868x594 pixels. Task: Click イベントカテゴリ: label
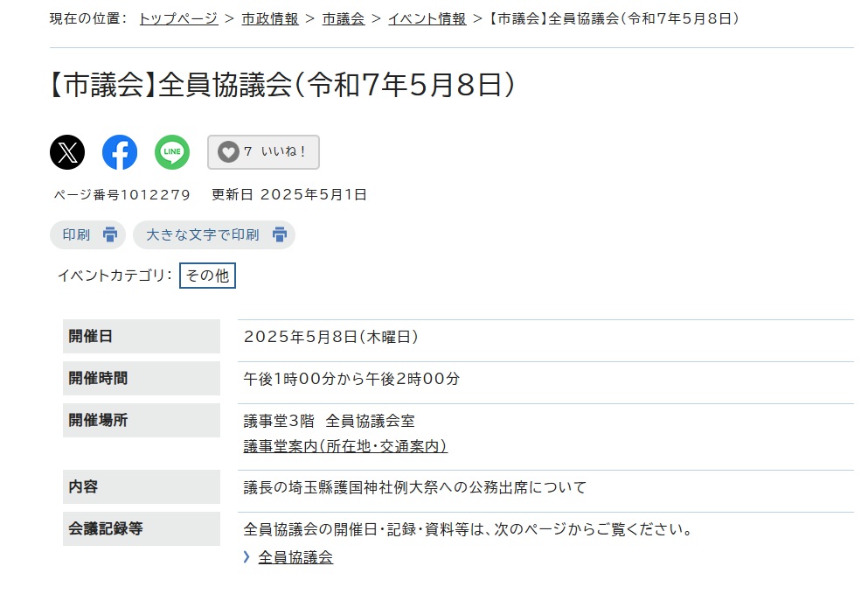click(x=115, y=276)
